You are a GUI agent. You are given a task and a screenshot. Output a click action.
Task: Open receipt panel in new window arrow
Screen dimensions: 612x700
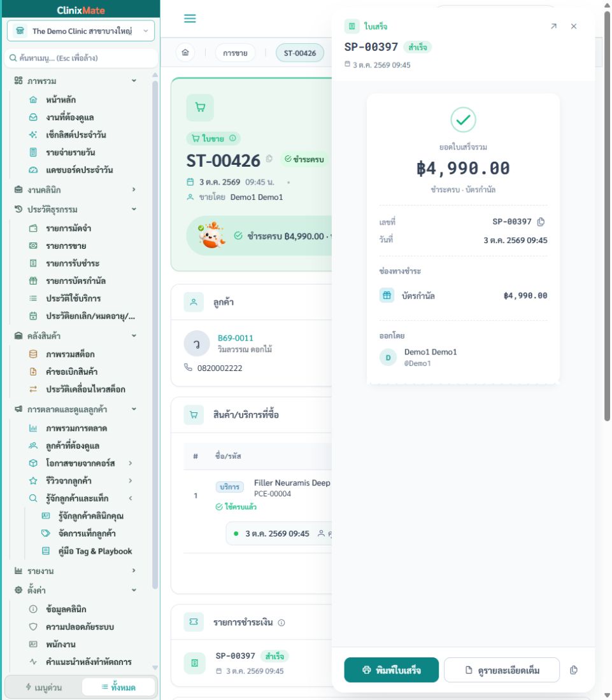coord(553,26)
